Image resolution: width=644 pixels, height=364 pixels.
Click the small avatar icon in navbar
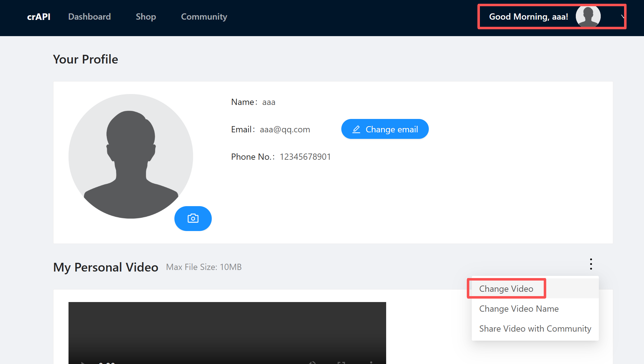click(x=588, y=17)
